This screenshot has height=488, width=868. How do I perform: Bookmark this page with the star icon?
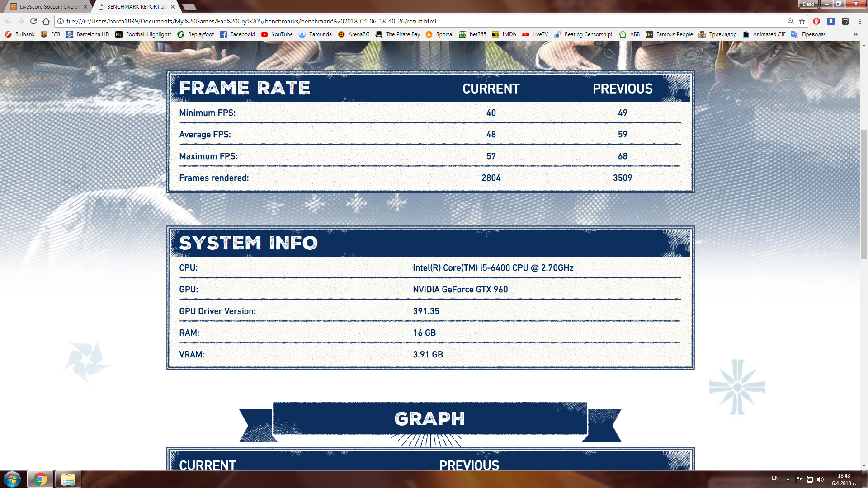coord(802,21)
